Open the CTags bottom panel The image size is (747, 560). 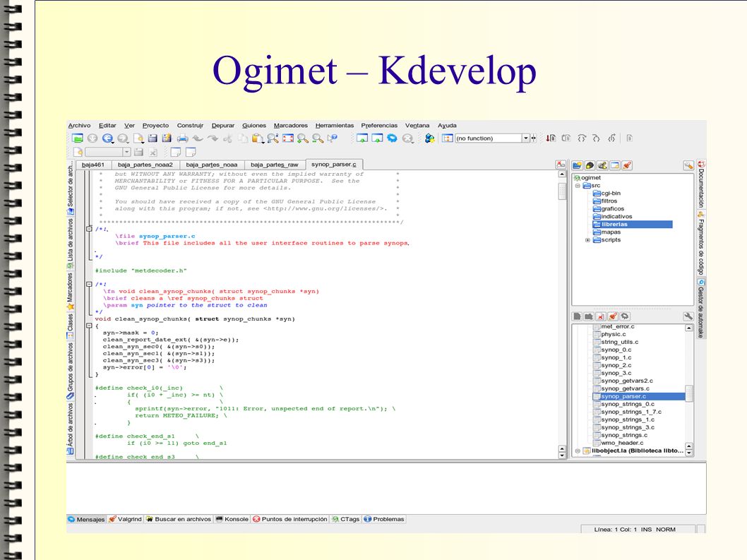[x=345, y=520]
